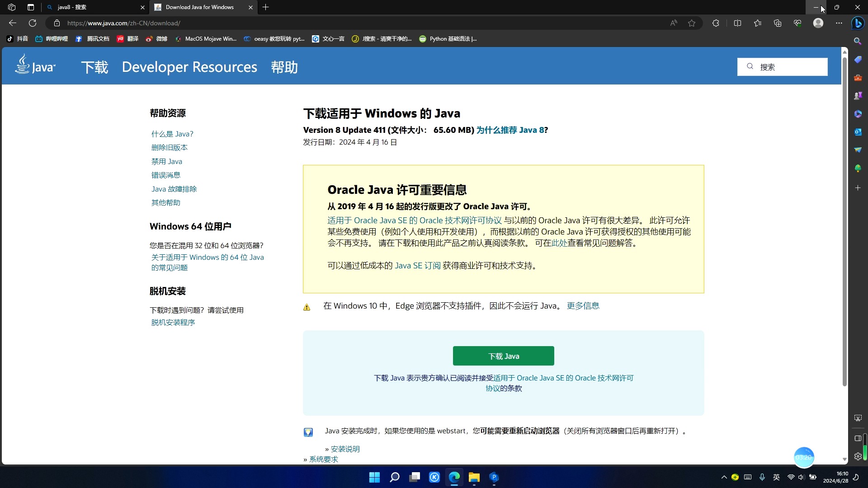Viewport: 868px width, 488px height.
Task: Click the sidebar add plus icon
Action: [x=858, y=188]
